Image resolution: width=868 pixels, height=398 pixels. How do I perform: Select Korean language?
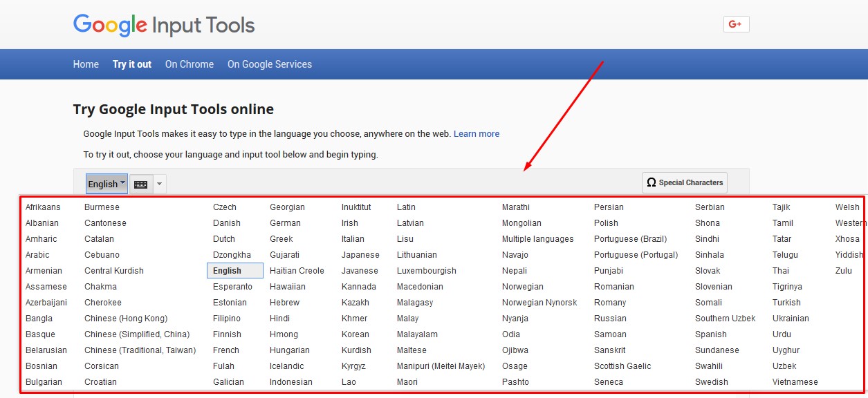(x=355, y=334)
